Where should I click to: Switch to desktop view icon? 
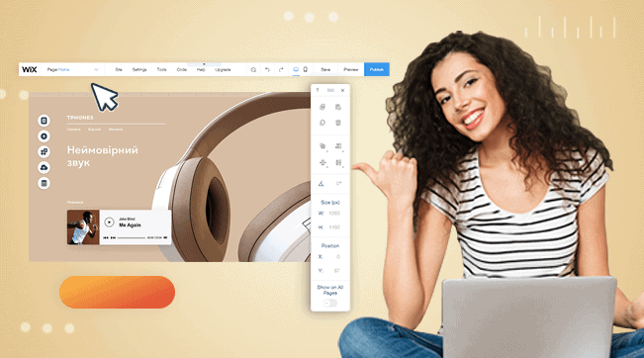pos(296,70)
